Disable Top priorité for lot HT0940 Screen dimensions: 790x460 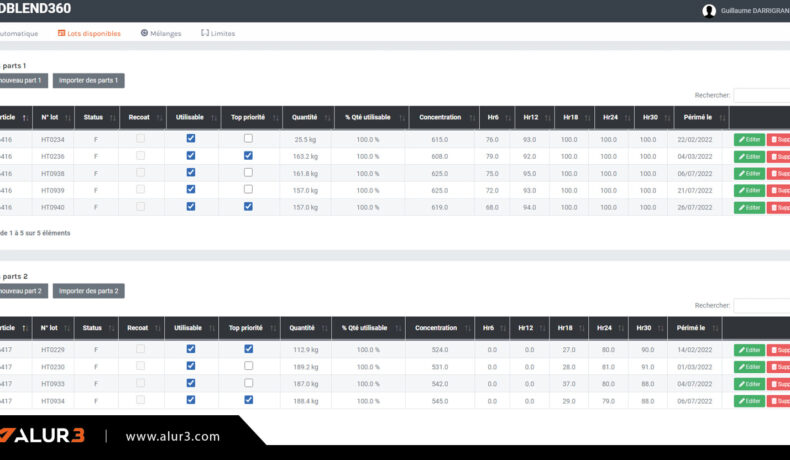coord(248,206)
